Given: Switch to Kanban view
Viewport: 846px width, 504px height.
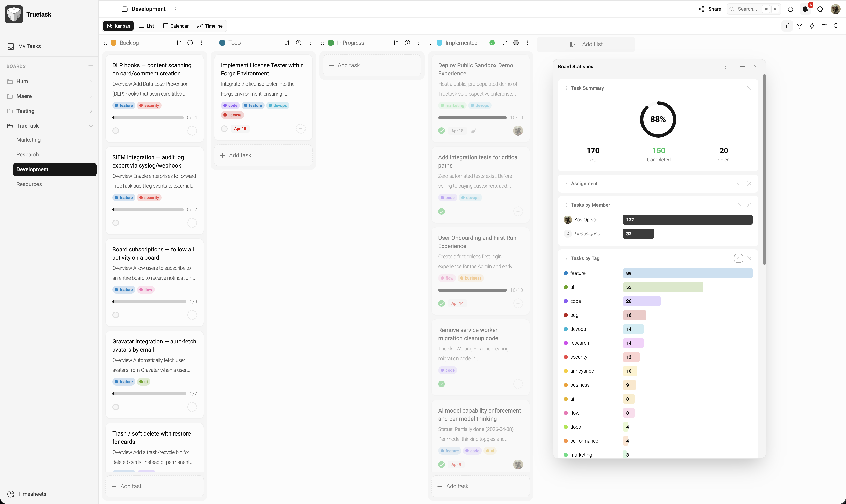Looking at the screenshot, I should [119, 26].
